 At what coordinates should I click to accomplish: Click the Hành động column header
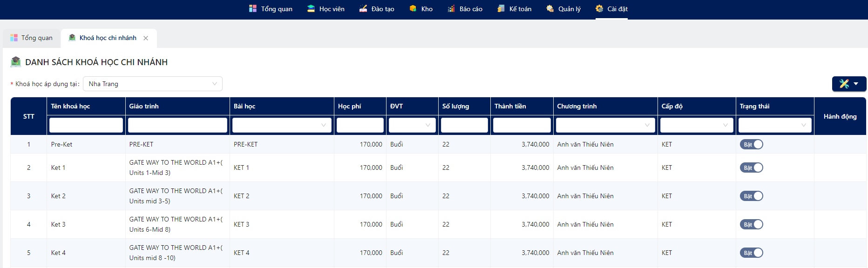(840, 116)
